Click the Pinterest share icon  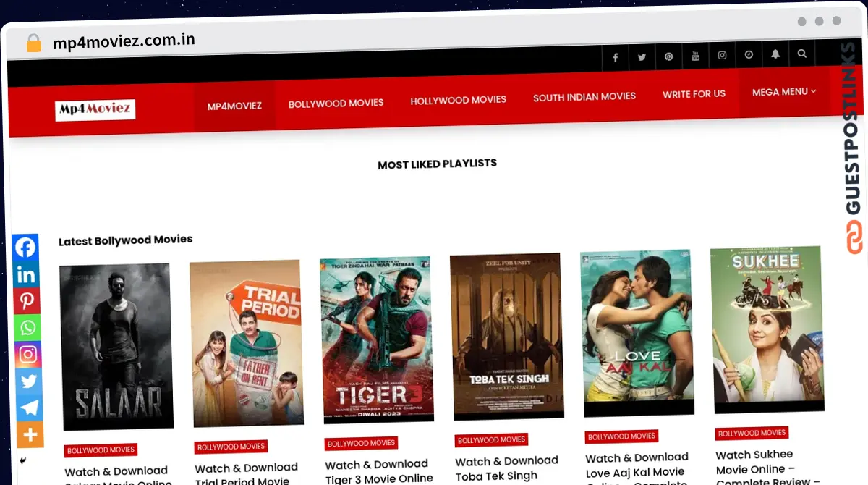pos(27,300)
